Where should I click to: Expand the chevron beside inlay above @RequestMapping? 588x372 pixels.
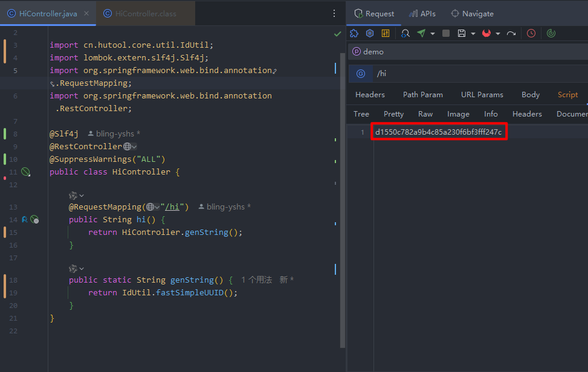pyautogui.click(x=82, y=196)
